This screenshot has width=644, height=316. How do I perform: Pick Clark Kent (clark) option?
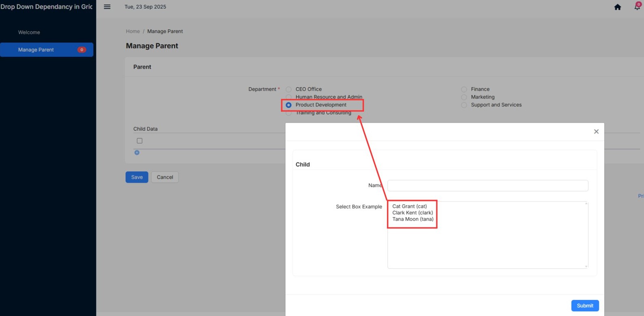412,212
